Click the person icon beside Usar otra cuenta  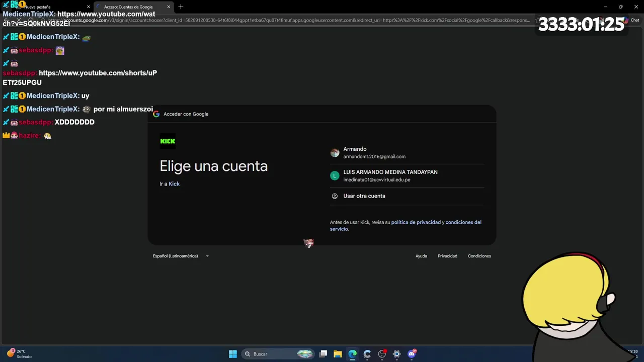tap(335, 196)
